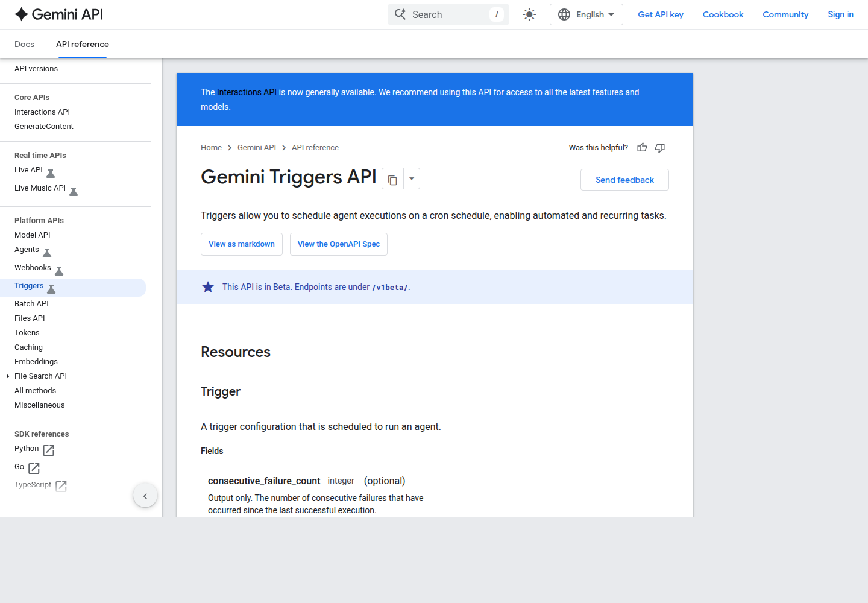Image resolution: width=868 pixels, height=603 pixels.
Task: Switch to the Docs tab
Action: (24, 44)
